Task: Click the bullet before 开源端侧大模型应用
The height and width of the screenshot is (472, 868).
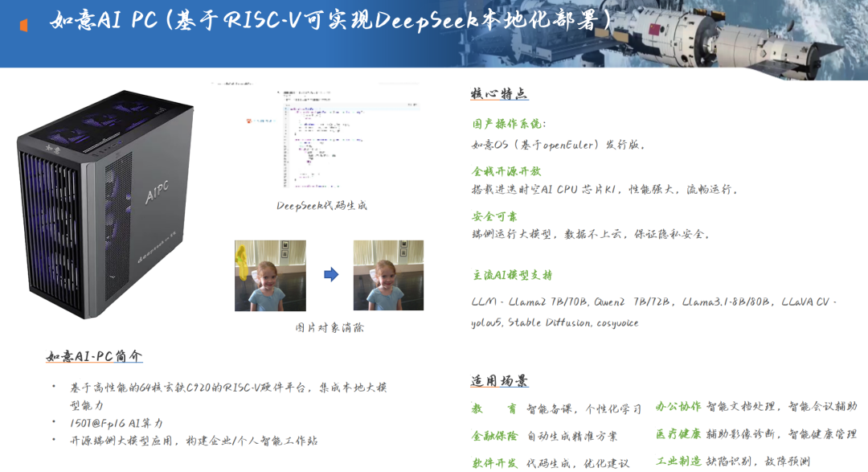Action: pos(54,441)
